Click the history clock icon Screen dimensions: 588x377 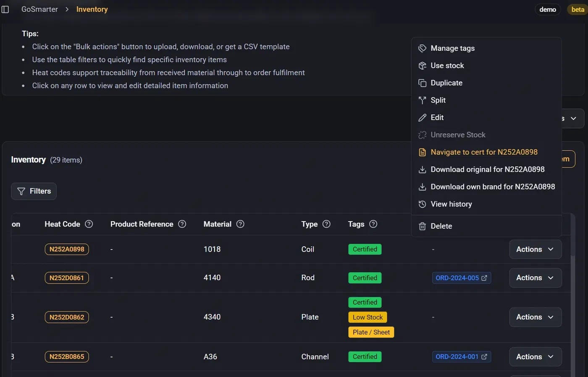pyautogui.click(x=423, y=204)
